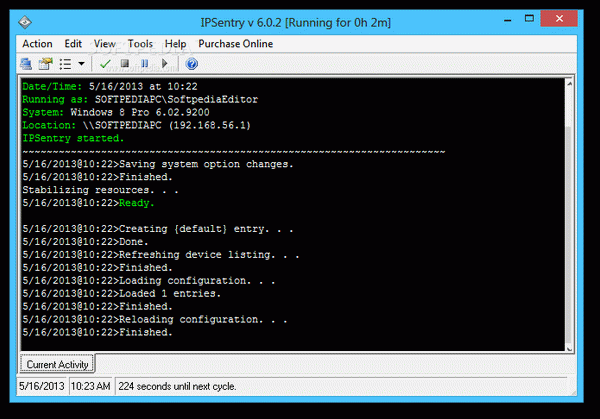The image size is (600, 419).
Task: Click the 5/16/2013 date in status bar
Action: (42, 386)
